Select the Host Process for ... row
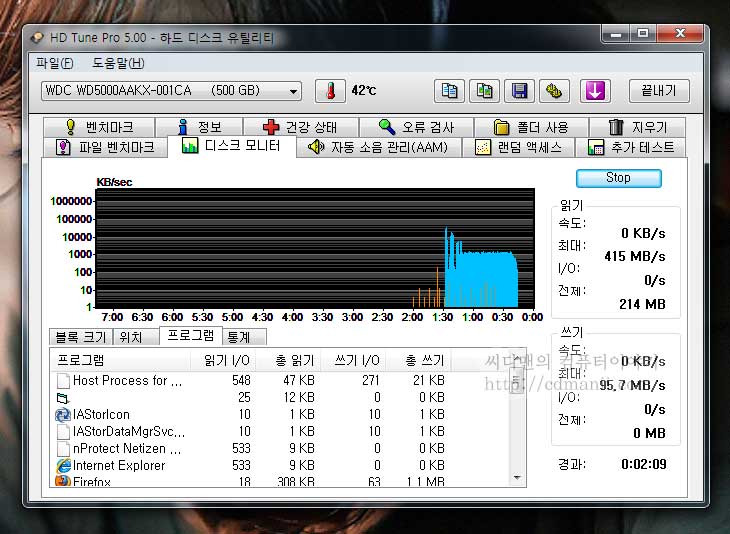The height and width of the screenshot is (534, 730). click(x=279, y=380)
